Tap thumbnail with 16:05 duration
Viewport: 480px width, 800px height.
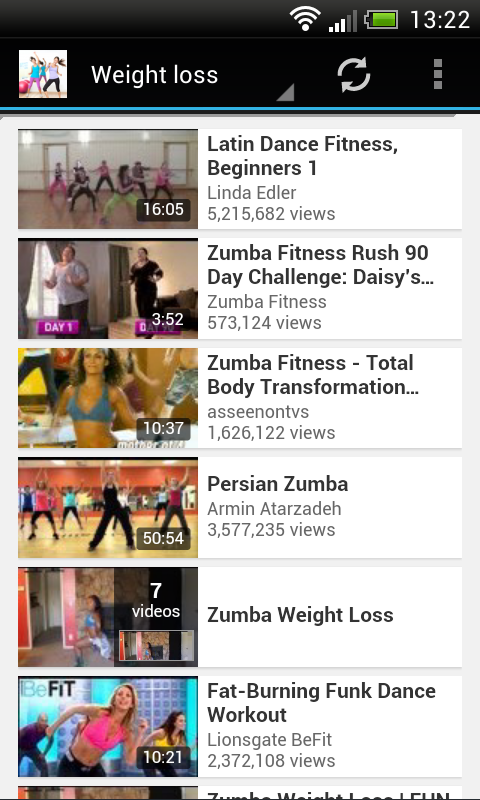click(108, 179)
